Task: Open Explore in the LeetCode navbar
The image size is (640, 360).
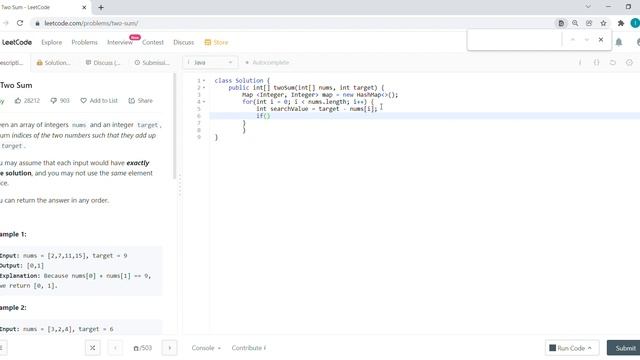Action: point(51,42)
